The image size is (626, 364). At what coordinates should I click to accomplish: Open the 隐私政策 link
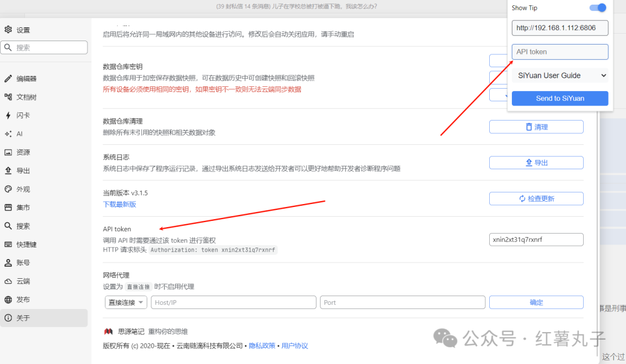point(262,345)
